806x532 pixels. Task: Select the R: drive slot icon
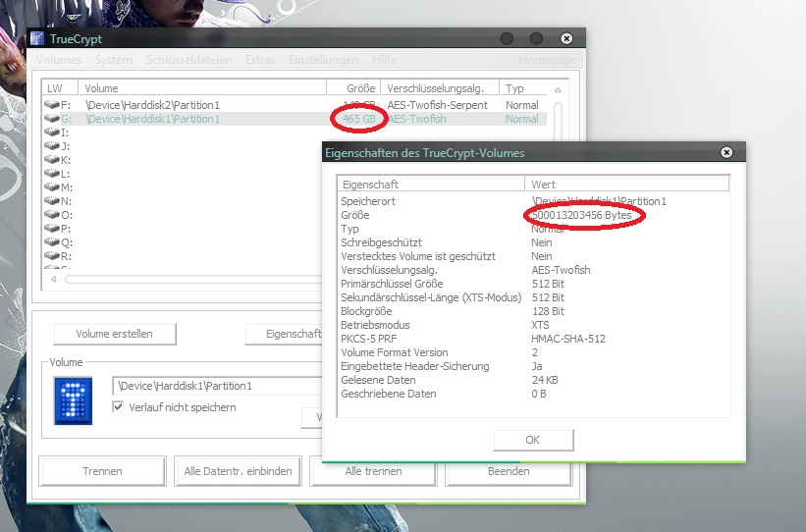52,256
